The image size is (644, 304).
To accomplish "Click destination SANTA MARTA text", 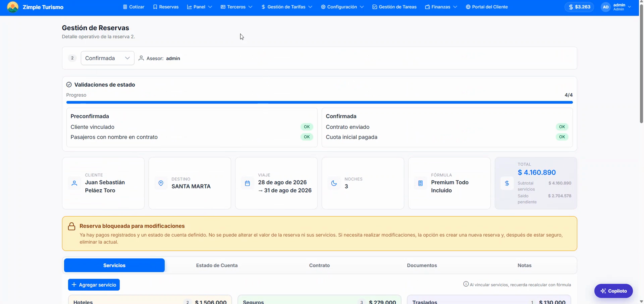I will coord(191,186).
